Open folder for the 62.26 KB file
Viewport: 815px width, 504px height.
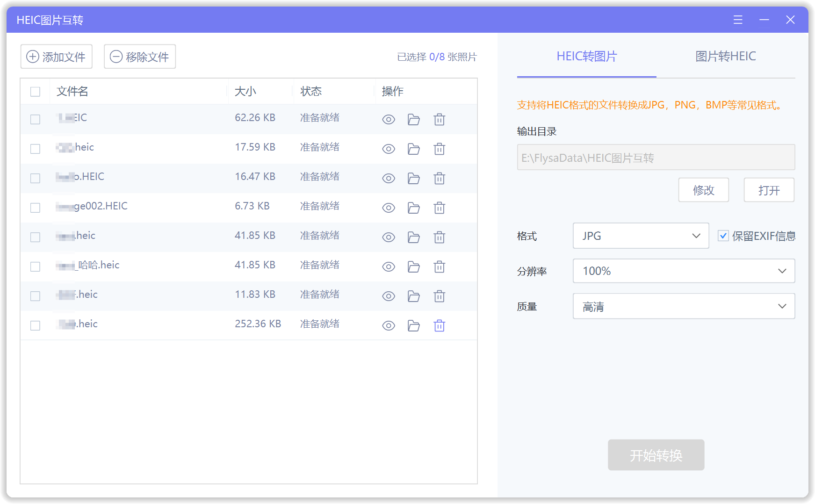pos(413,120)
